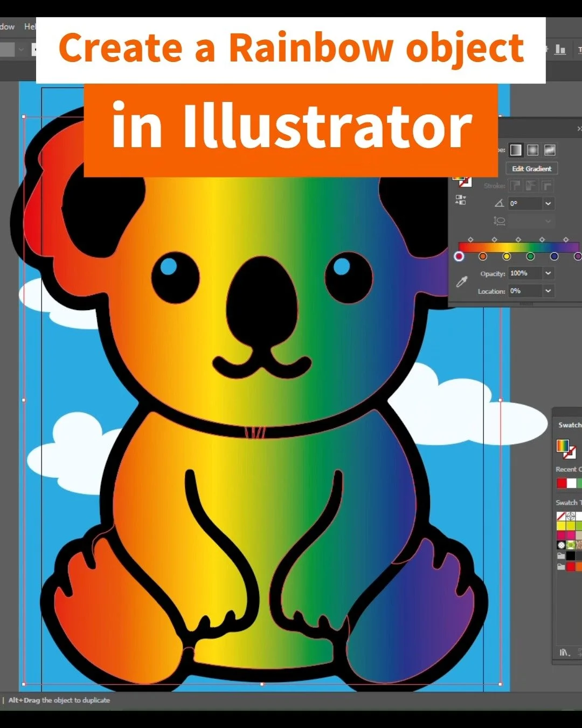Choose apply gradient across stroke option
582x728 pixels.
click(x=546, y=186)
